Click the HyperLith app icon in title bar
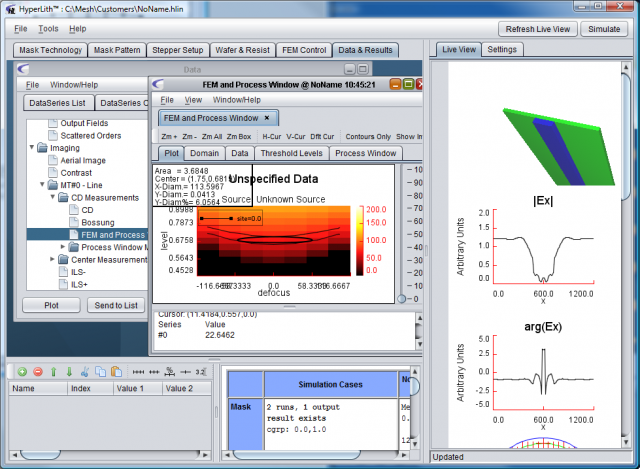 click(11, 9)
